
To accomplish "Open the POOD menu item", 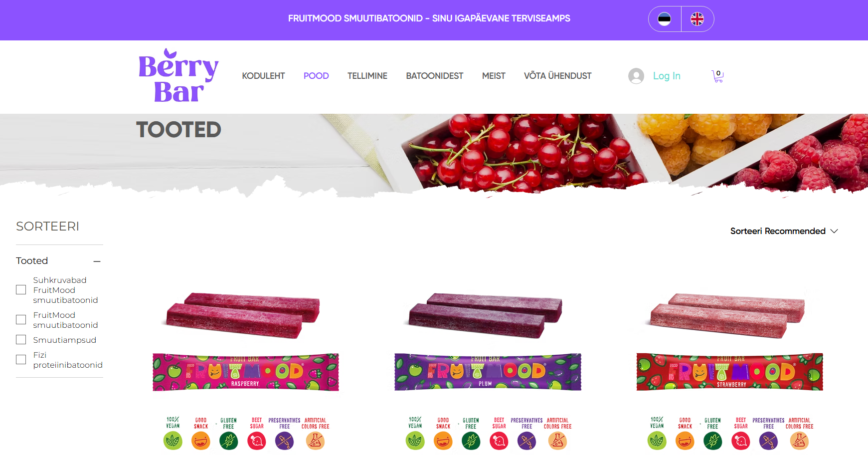I will [x=316, y=76].
